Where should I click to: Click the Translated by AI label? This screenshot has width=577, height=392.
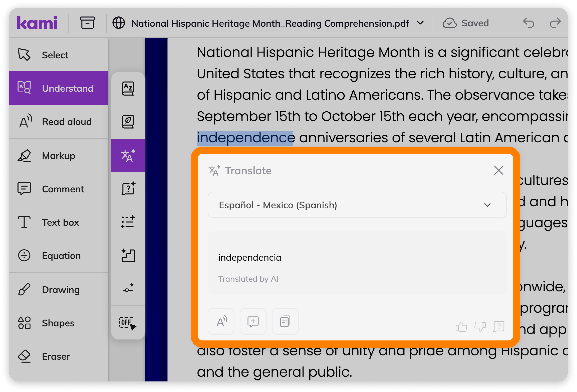248,279
